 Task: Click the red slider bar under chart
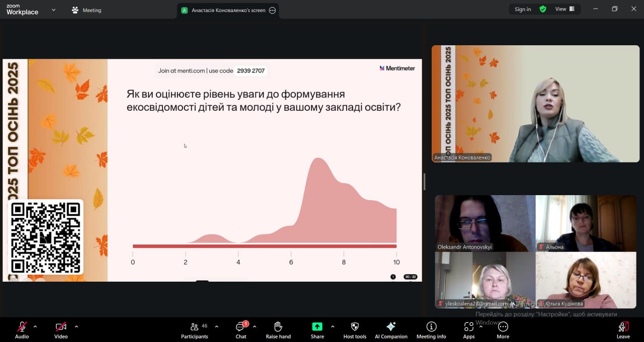point(265,246)
